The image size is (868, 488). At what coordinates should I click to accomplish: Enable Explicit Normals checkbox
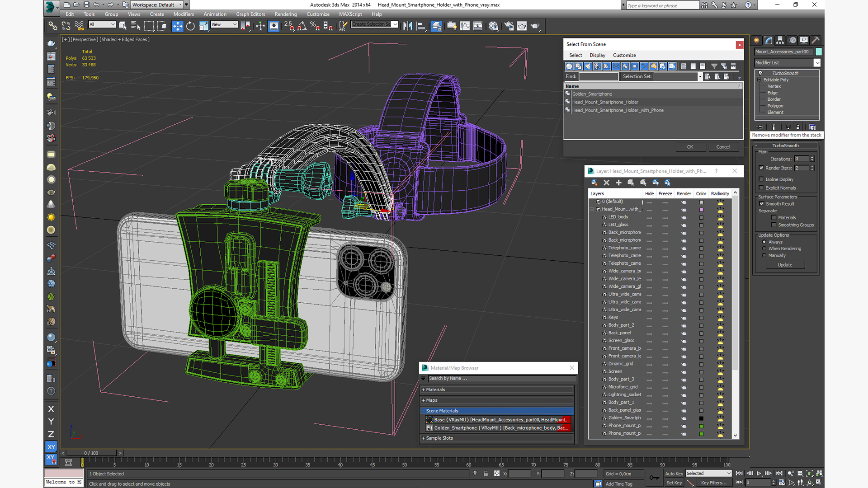pos(761,188)
